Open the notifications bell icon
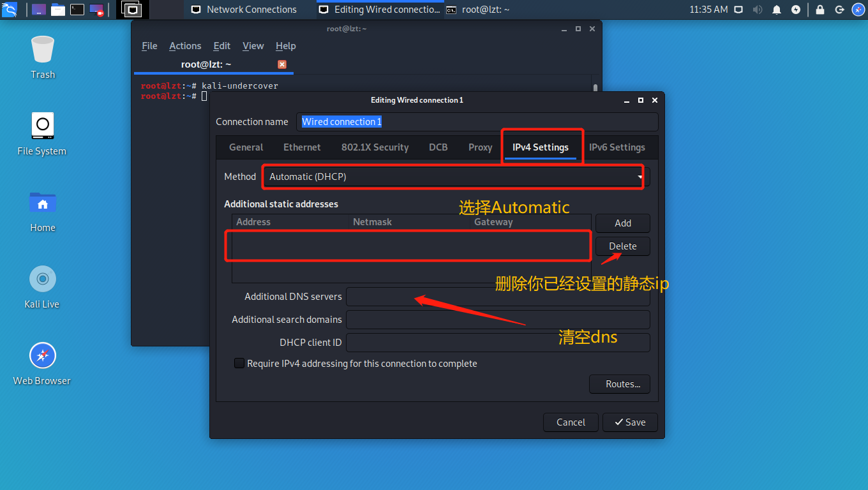 tap(777, 10)
